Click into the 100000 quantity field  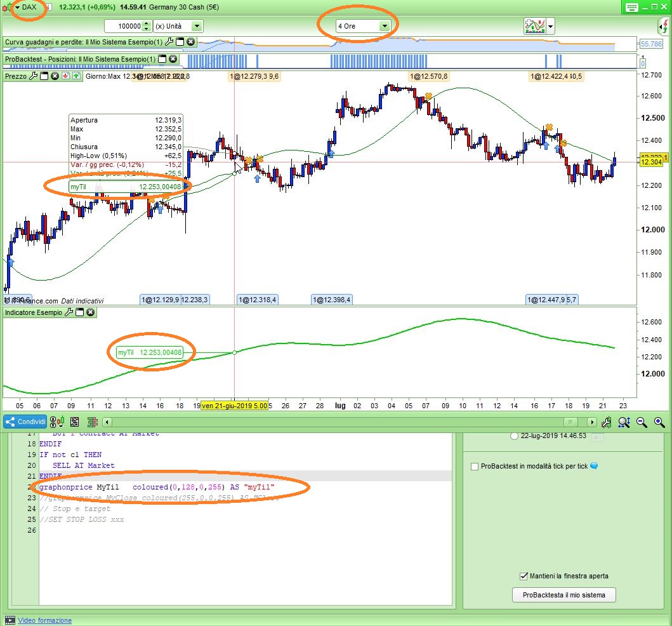pyautogui.click(x=124, y=26)
